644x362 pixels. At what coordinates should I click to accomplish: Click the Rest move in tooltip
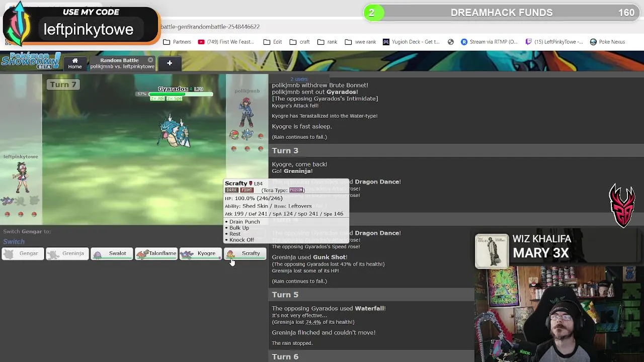[234, 234]
